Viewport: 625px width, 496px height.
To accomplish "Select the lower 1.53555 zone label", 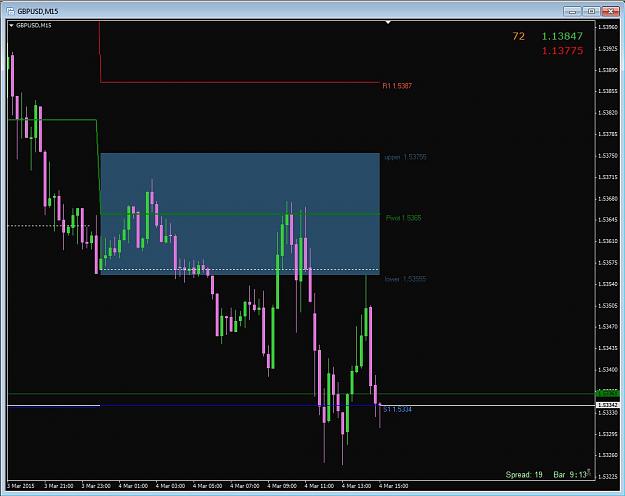I will pos(405,279).
